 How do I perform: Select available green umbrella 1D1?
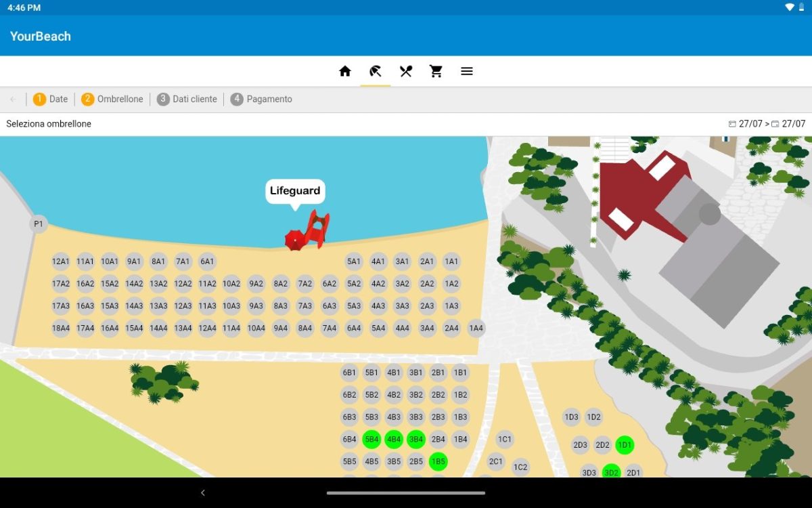tap(625, 445)
